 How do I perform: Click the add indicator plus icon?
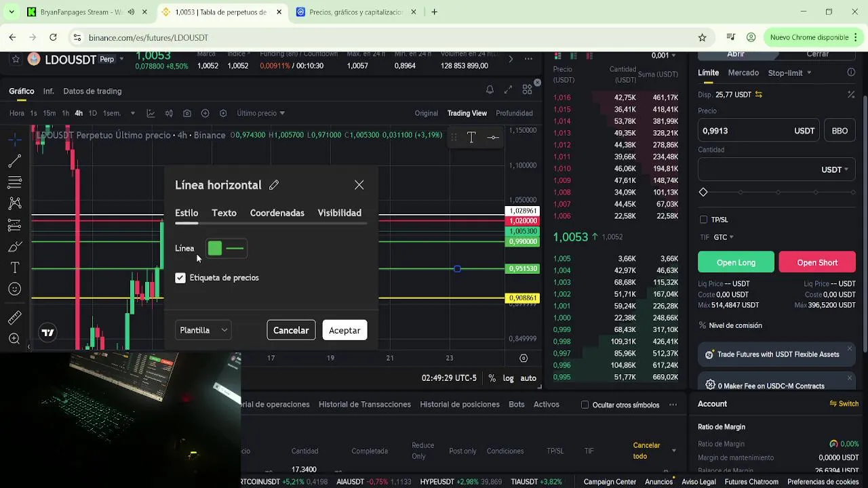(x=205, y=113)
